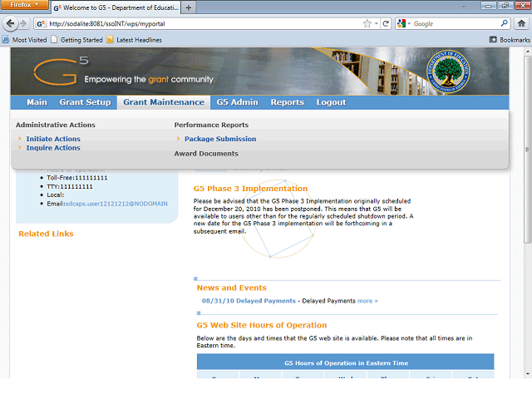Click the more » link for Delayed Payments
Image resolution: width=532 pixels, height=399 pixels.
(x=367, y=301)
